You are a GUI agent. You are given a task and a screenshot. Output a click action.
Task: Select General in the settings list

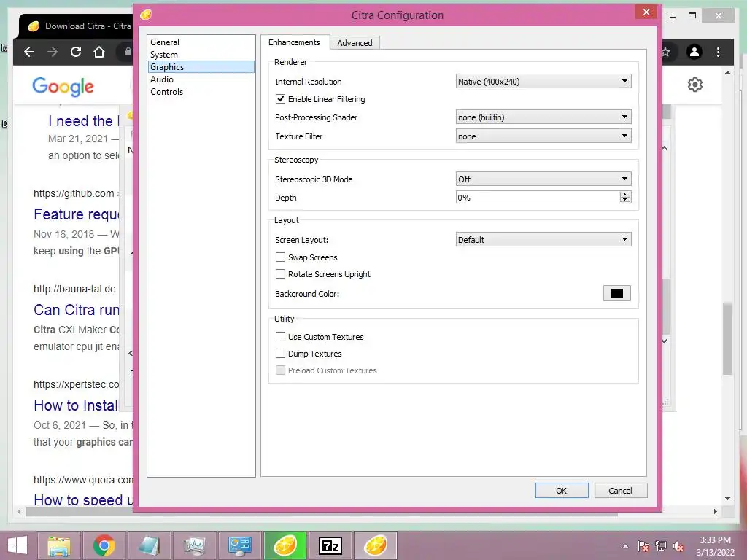click(x=201, y=42)
